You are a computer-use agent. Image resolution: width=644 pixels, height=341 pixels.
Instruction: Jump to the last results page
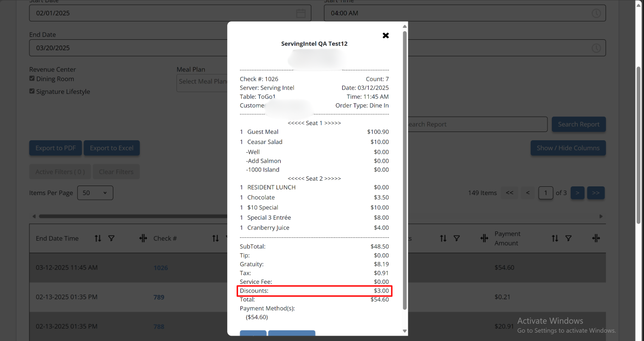tap(596, 193)
